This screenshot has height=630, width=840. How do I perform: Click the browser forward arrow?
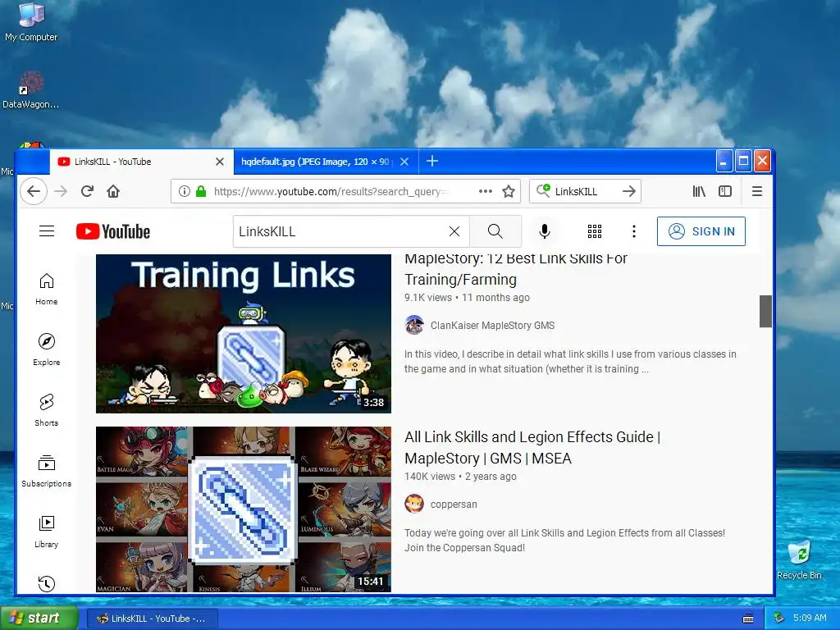(61, 191)
